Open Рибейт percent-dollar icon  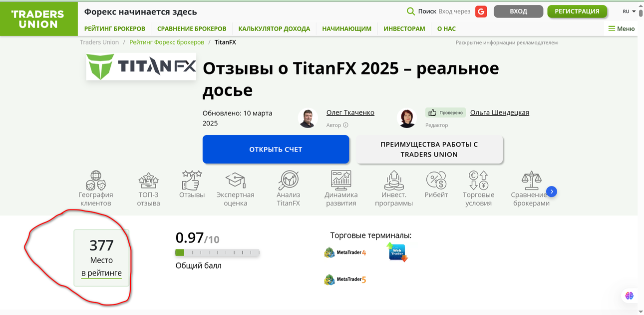[436, 179]
